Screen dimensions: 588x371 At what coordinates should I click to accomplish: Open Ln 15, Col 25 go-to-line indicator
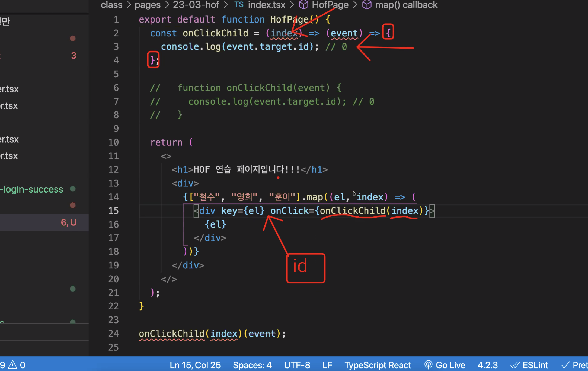click(195, 365)
